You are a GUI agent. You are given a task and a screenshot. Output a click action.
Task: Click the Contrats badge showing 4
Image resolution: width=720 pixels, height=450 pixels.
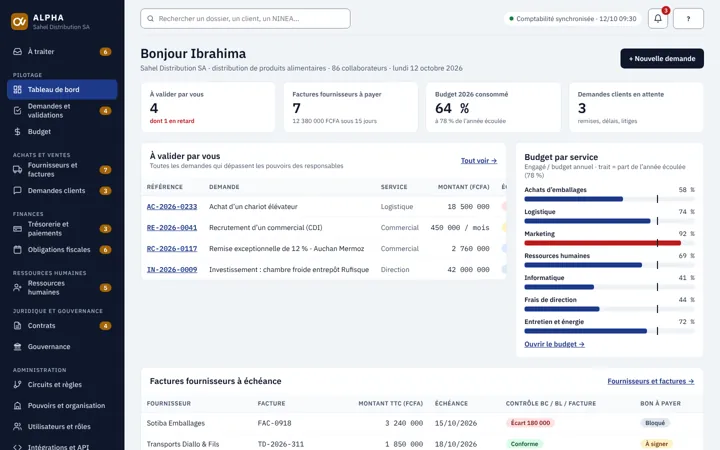105,326
